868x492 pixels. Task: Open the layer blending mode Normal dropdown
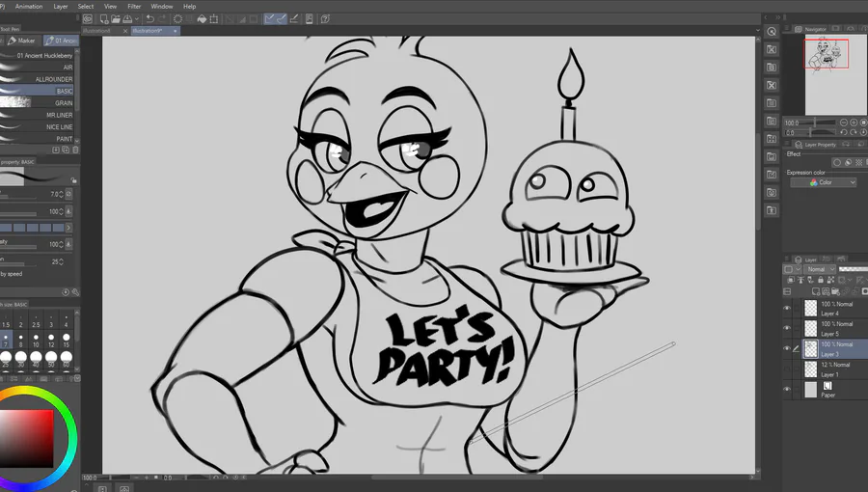819,269
